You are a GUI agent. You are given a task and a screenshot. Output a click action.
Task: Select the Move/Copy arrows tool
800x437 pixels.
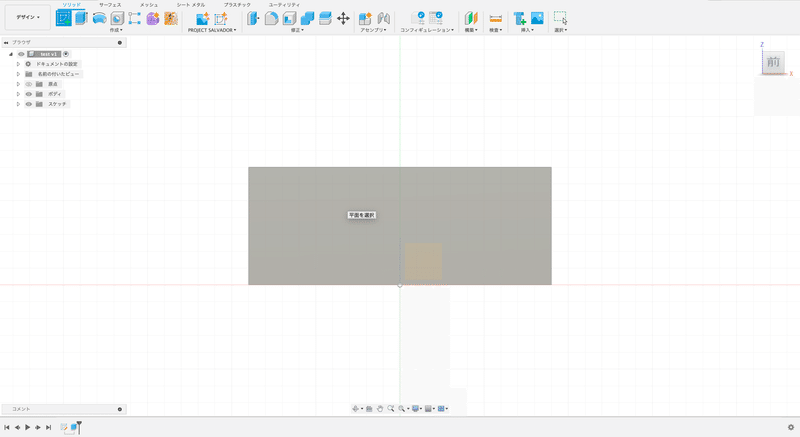pos(343,18)
